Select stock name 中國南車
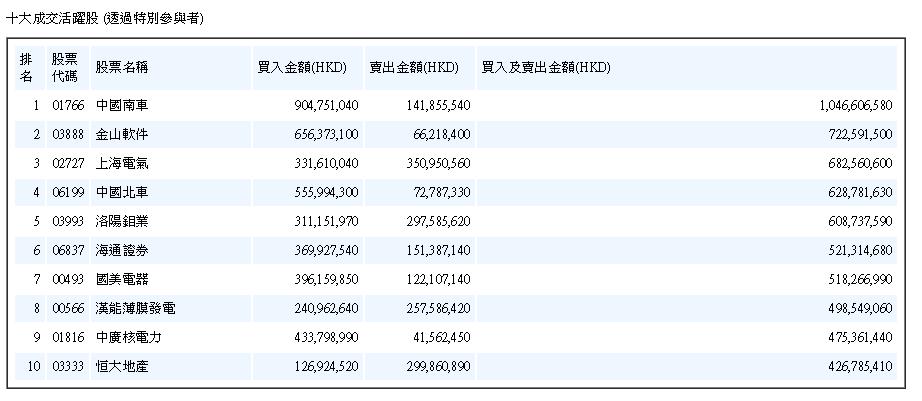 (121, 105)
